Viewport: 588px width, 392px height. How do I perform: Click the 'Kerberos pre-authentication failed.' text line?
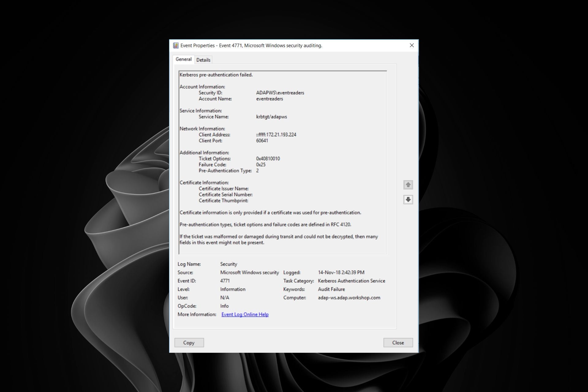(x=216, y=75)
